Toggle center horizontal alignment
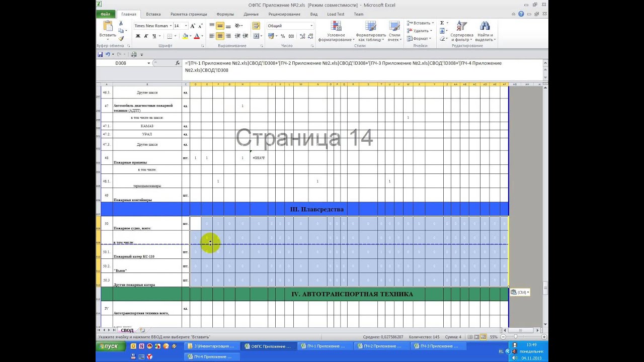The image size is (644, 362). pos(220,36)
